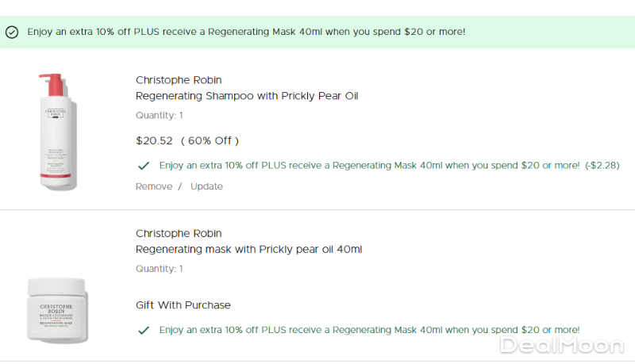The height and width of the screenshot is (364, 635).
Task: Open the Regenerating mask with Prickly pear oil 40ml title
Action: coord(248,250)
